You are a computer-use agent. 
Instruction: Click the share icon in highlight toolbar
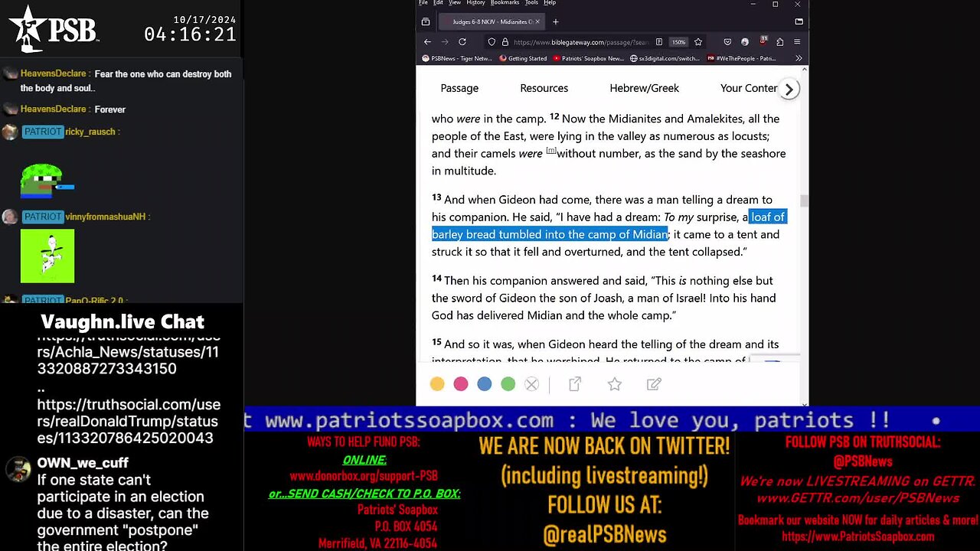pos(575,384)
